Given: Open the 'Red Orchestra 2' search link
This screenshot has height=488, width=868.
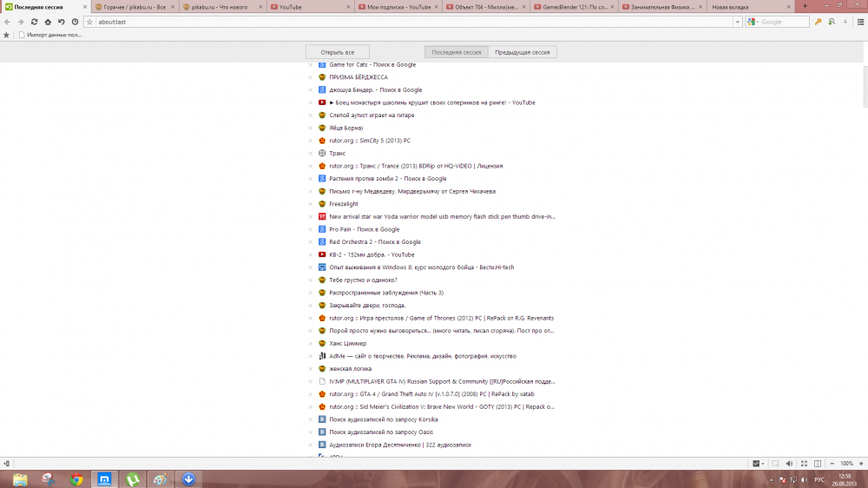Looking at the screenshot, I should click(x=374, y=242).
